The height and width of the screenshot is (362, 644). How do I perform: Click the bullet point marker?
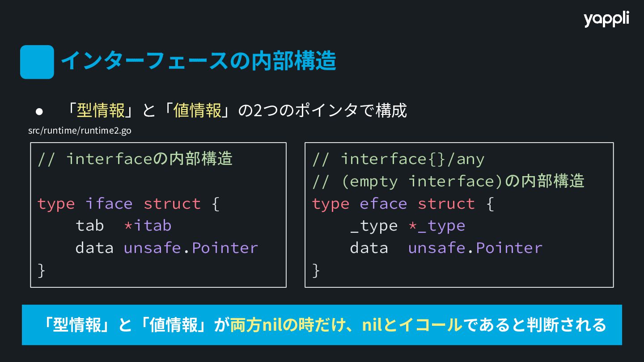[39, 111]
